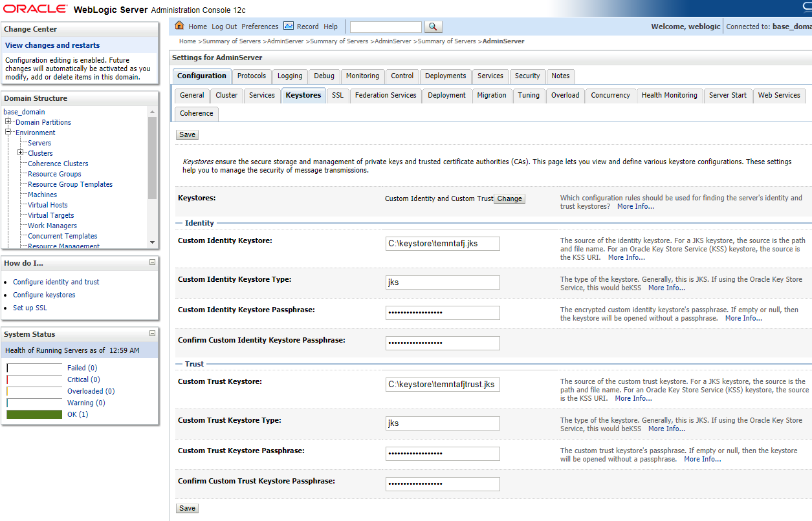This screenshot has width=812, height=521.
Task: Expand the Clusters tree node
Action: point(21,153)
